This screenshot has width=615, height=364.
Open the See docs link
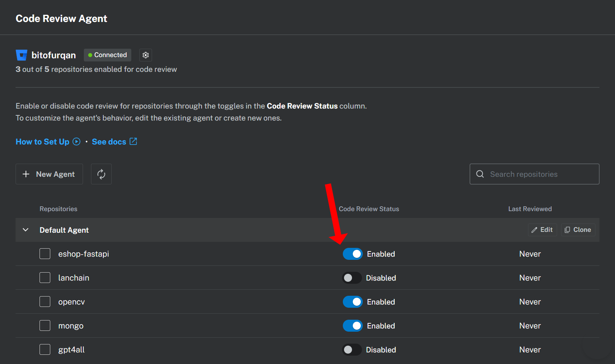109,142
